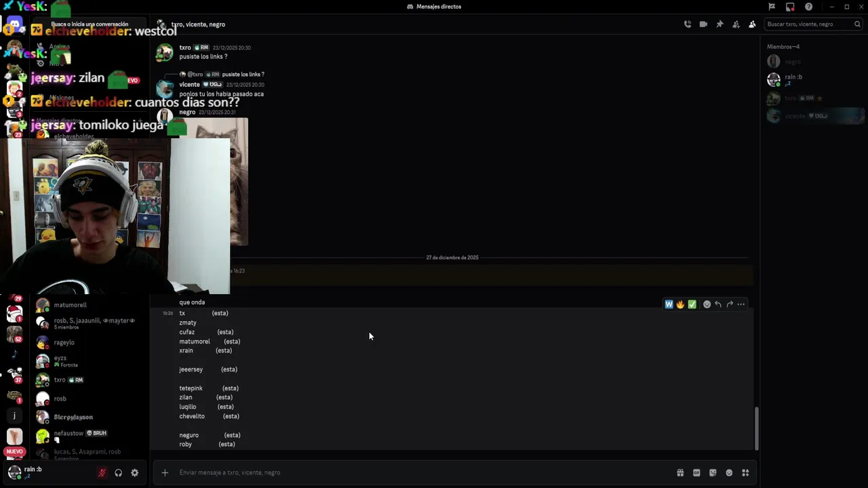The height and width of the screenshot is (488, 868).
Task: Open server with 52 notifications badge
Action: (14, 334)
